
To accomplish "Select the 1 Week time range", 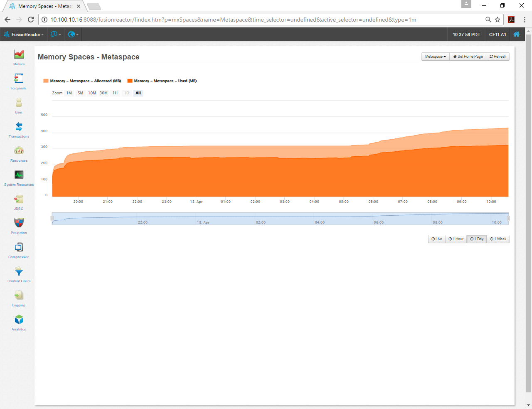I will coord(498,239).
